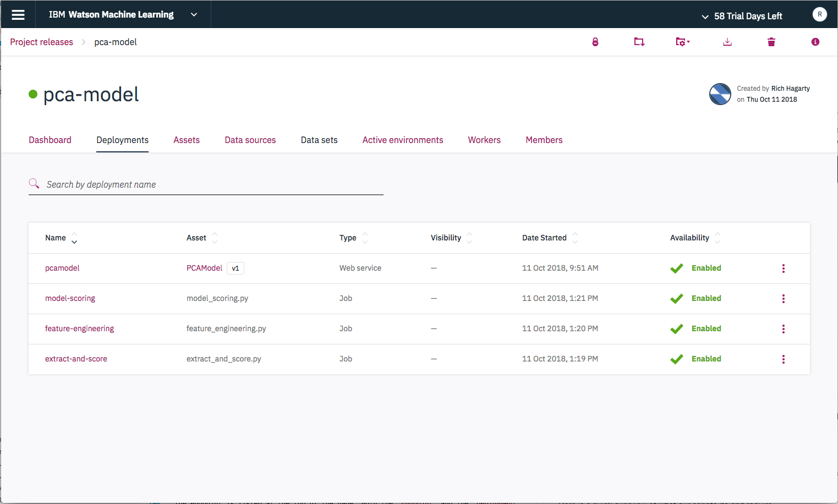Open the Active environments tab
Viewport: 838px width, 504px height.
(x=403, y=140)
